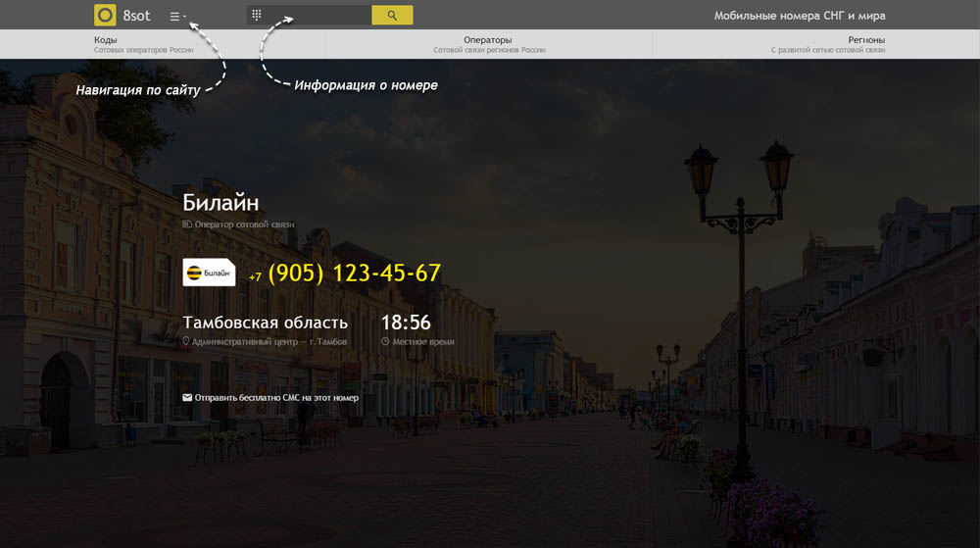Click 'Отправить бесплатно СМС на этот номер'
This screenshot has width=980, height=548.
point(276,397)
